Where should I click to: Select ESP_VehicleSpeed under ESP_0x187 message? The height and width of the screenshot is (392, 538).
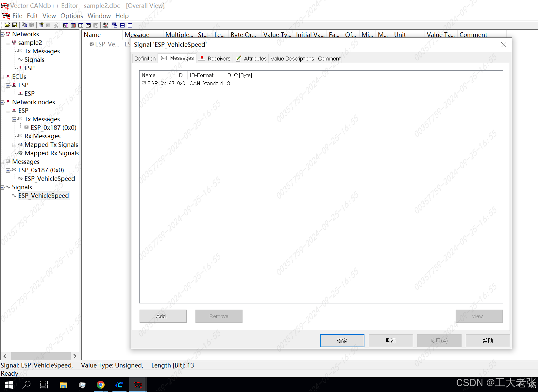tap(50, 179)
